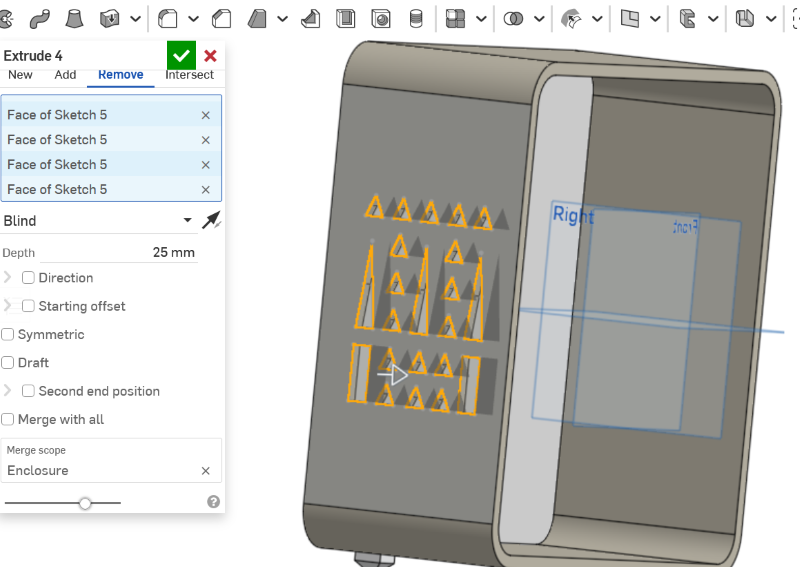Viewport: 800px width, 567px height.
Task: Toggle the Symmetric checkbox
Action: [8, 334]
